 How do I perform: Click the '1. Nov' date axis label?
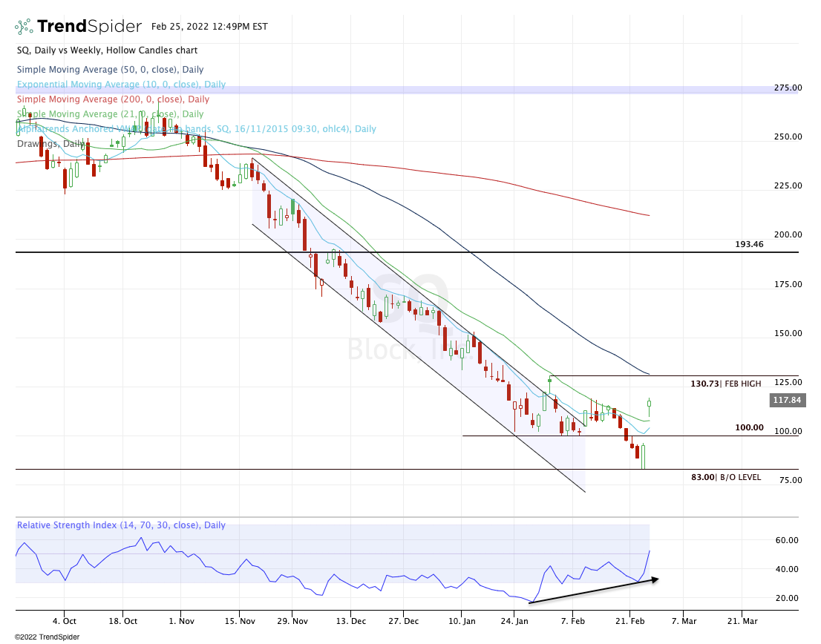(182, 622)
